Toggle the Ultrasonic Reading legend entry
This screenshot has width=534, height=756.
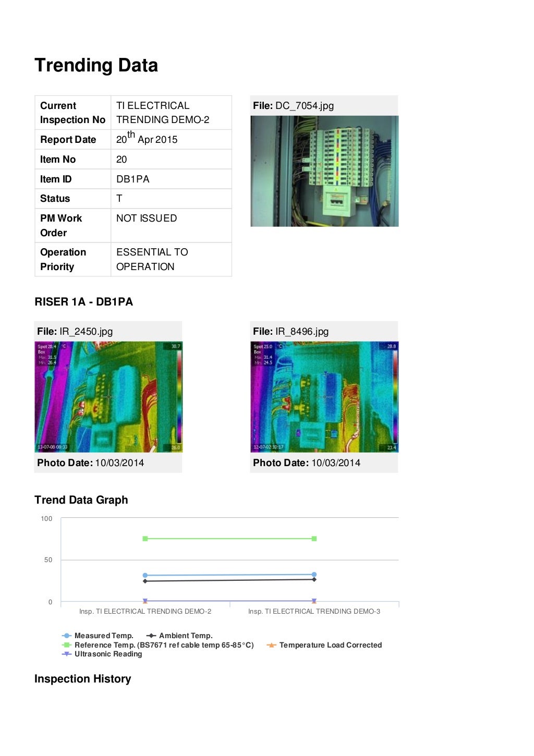pos(102,654)
